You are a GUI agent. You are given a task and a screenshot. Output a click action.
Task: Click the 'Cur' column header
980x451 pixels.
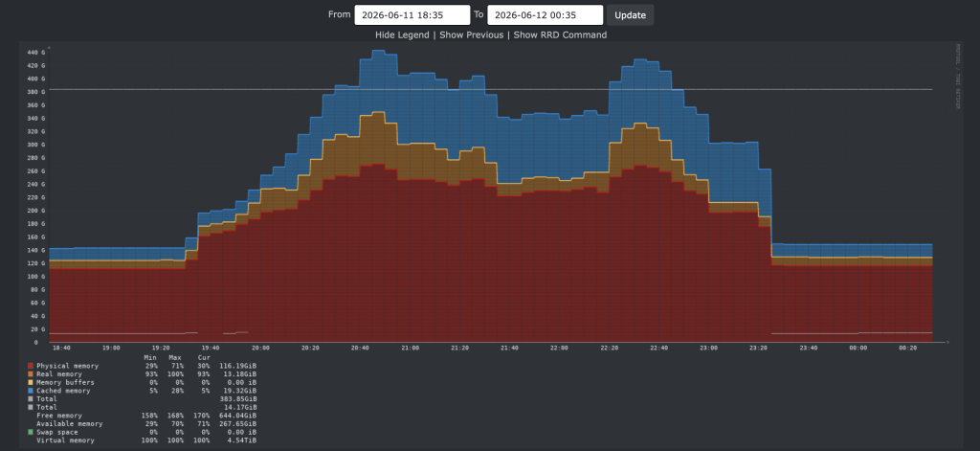pyautogui.click(x=204, y=357)
